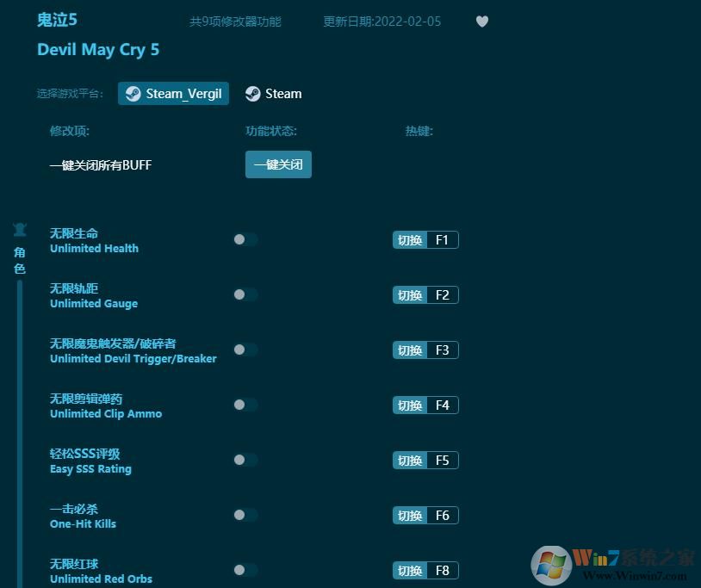Turn on Unlimited Clip Ammo switch
Image resolution: width=701 pixels, height=588 pixels.
coord(246,405)
